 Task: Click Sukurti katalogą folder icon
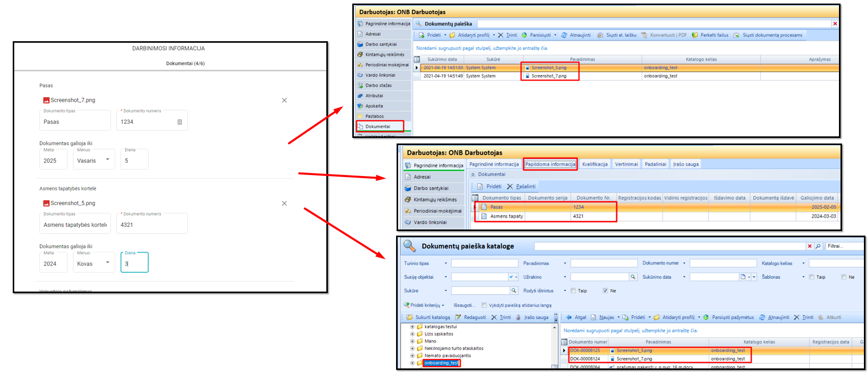click(409, 318)
